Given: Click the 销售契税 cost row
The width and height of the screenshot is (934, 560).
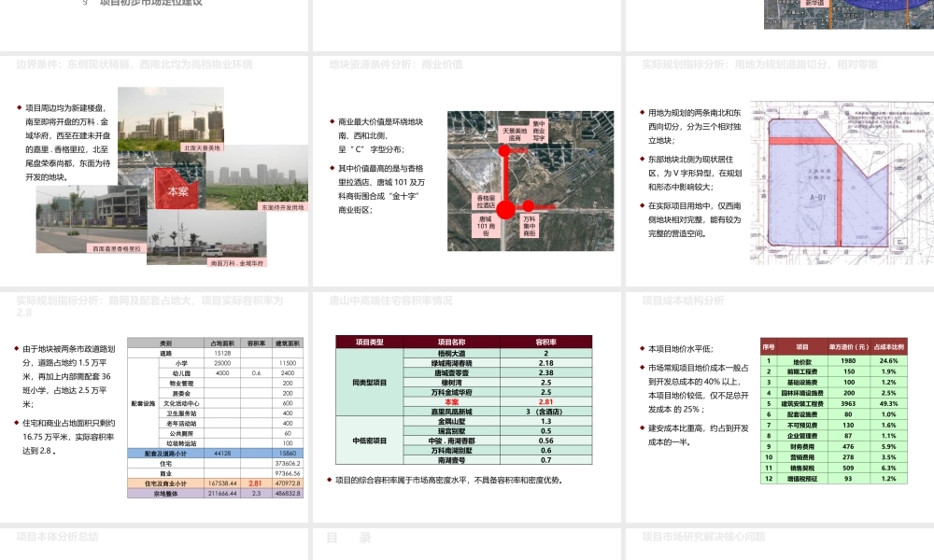Looking at the screenshot, I should coord(834,468).
